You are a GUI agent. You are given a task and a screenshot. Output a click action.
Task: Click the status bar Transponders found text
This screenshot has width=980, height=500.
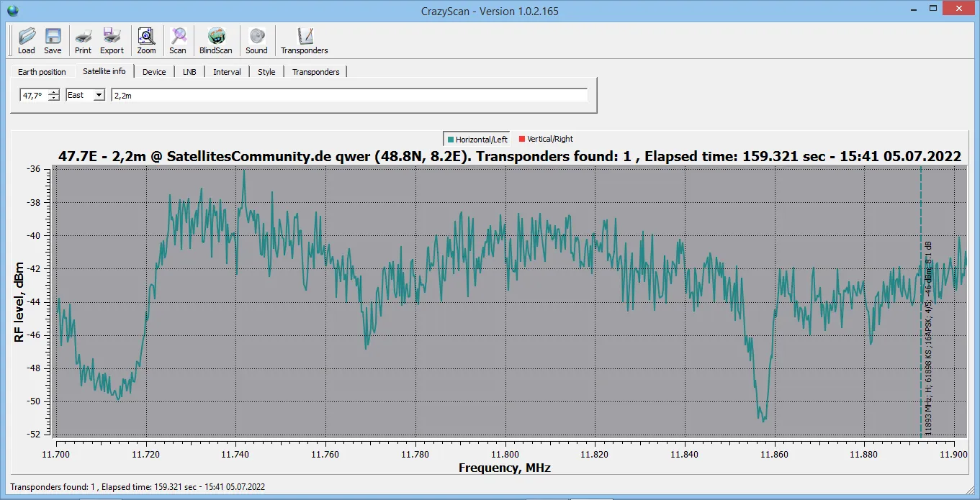(138, 487)
